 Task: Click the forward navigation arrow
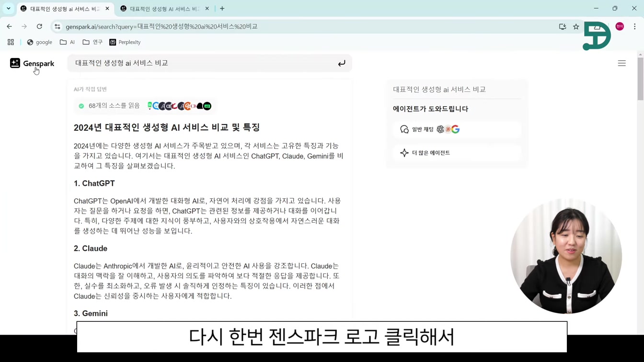click(x=24, y=26)
